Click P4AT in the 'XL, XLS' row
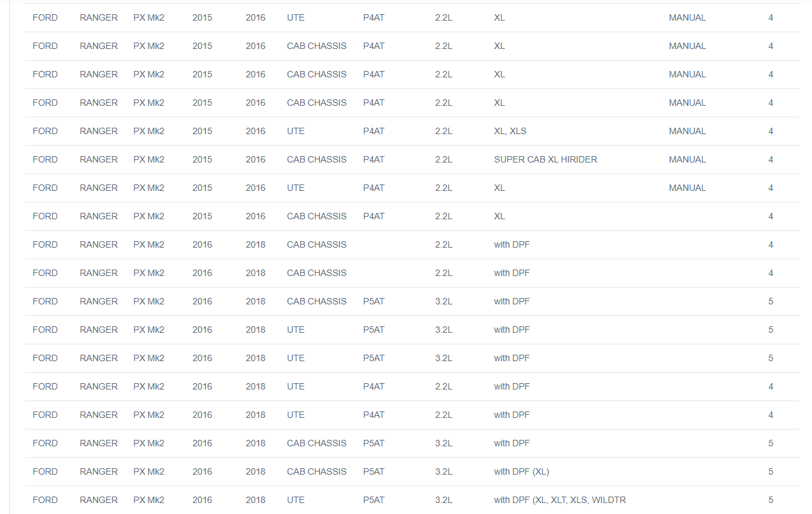This screenshot has height=514, width=812. (374, 131)
